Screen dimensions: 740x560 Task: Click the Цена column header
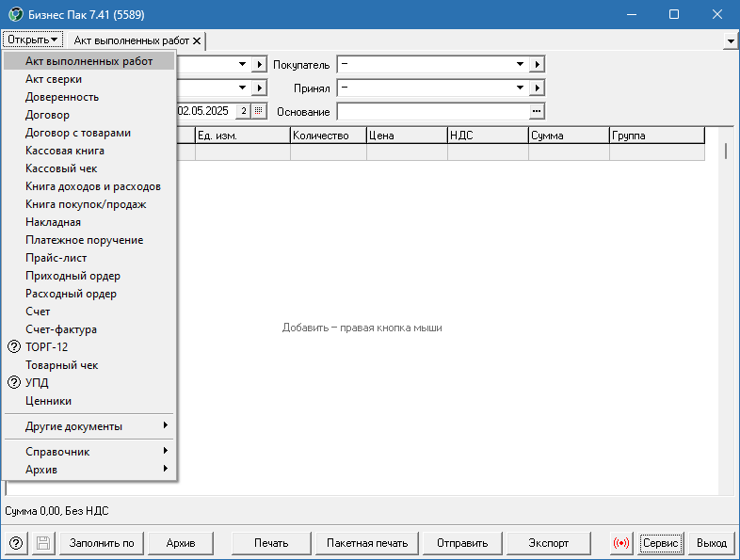(x=407, y=136)
